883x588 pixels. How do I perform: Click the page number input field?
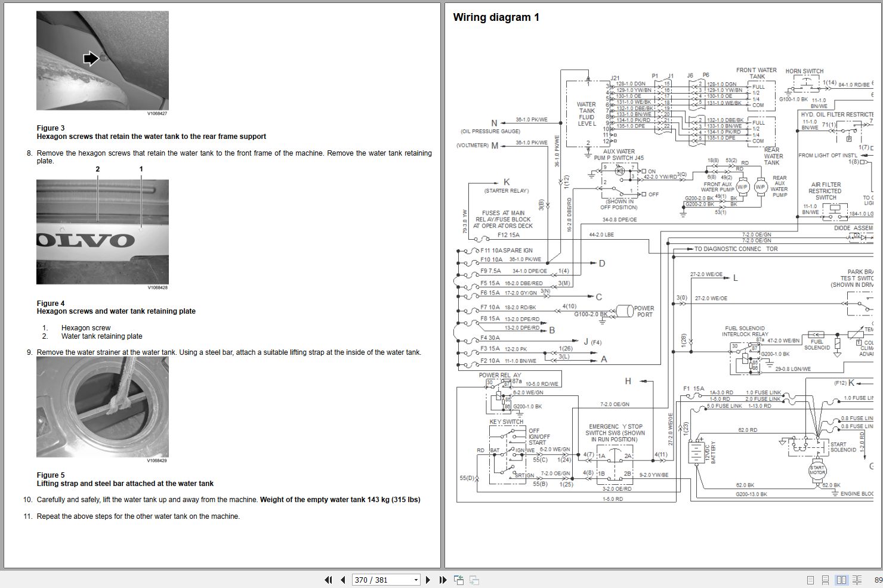(x=376, y=580)
